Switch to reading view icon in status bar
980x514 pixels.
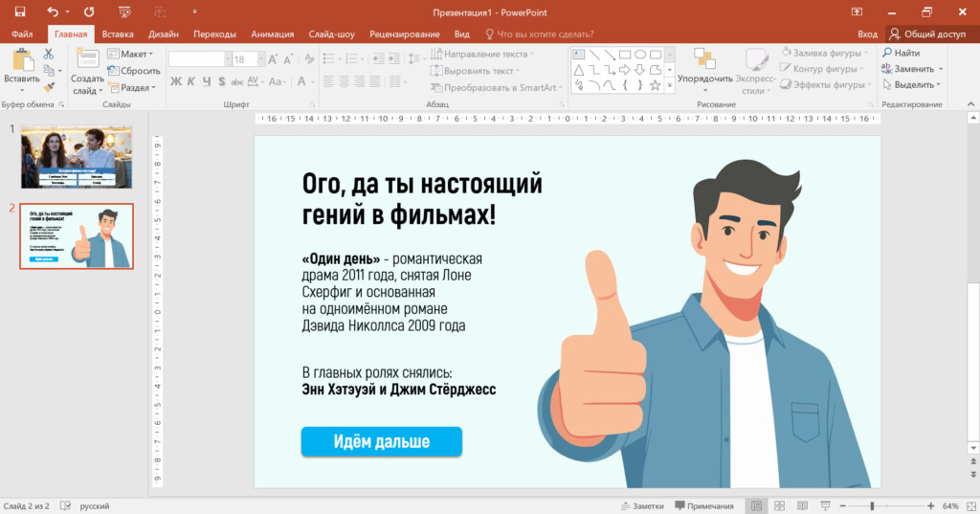(803, 506)
